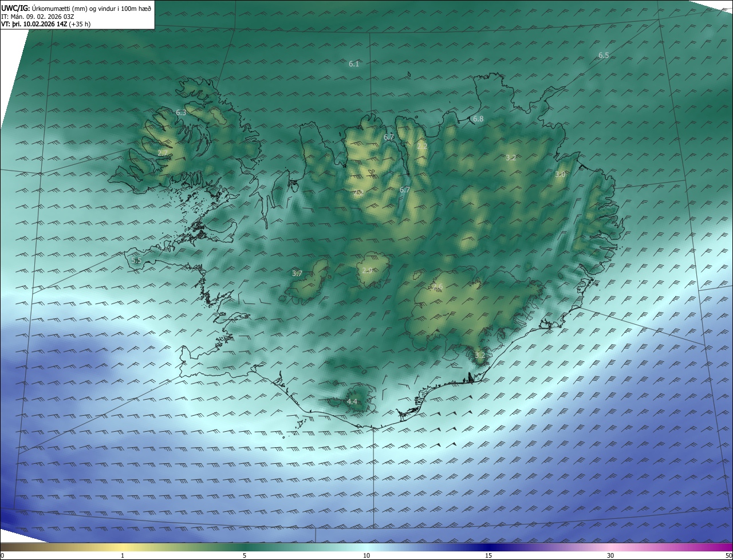Click the 1 label on the color scale
The image size is (733, 560).
[x=123, y=555]
